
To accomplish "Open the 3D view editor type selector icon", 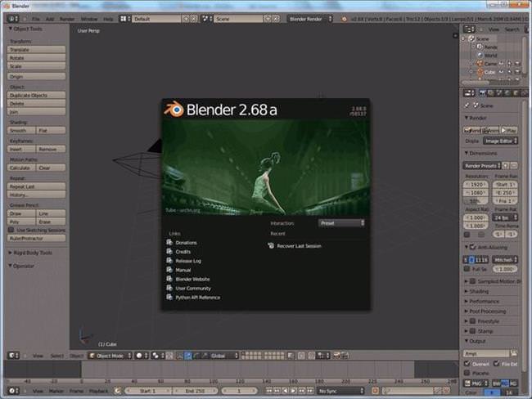I will pyautogui.click(x=14, y=356).
